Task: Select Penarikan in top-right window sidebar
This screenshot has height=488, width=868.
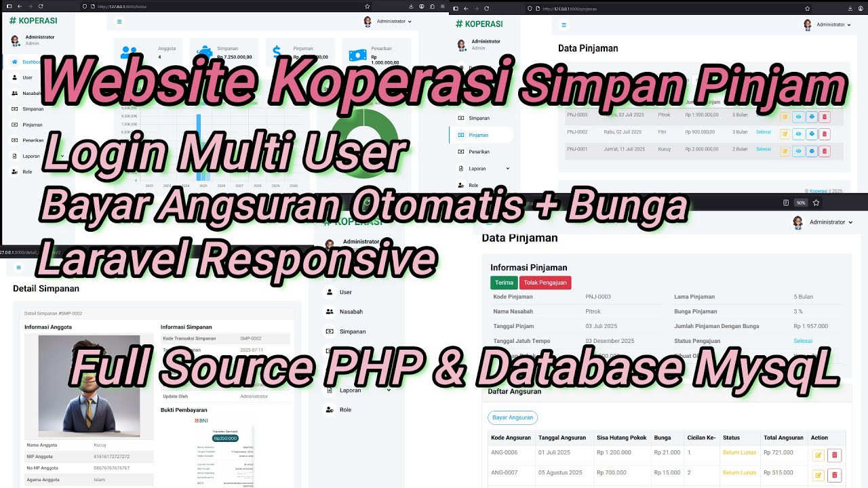Action: coord(474,152)
